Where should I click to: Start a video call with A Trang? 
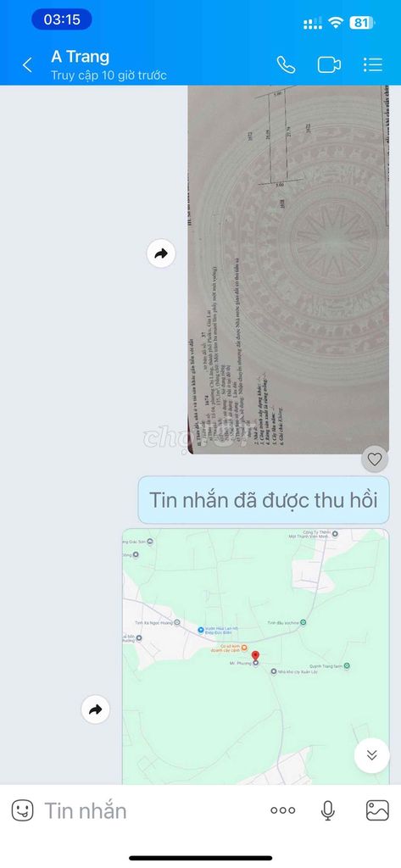tap(329, 64)
